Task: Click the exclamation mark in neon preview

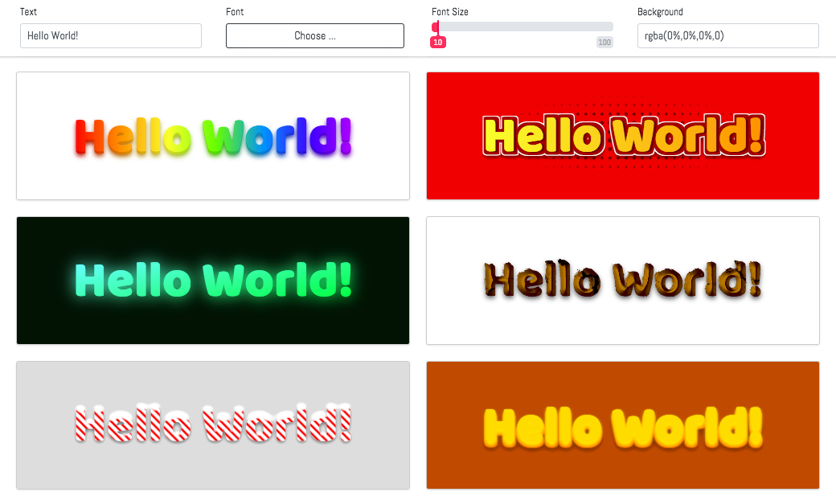Action: pos(346,281)
